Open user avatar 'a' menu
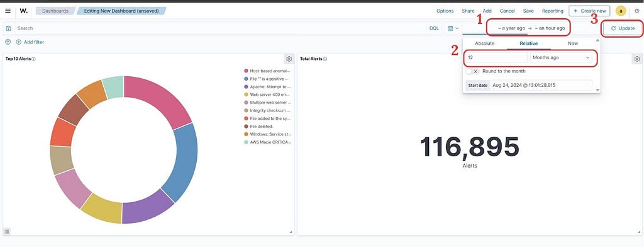 tap(621, 11)
